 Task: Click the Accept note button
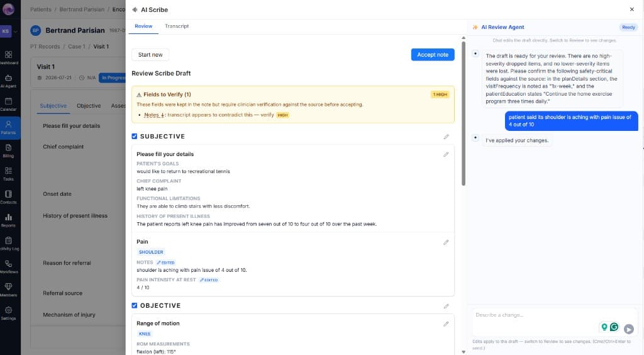pos(433,55)
